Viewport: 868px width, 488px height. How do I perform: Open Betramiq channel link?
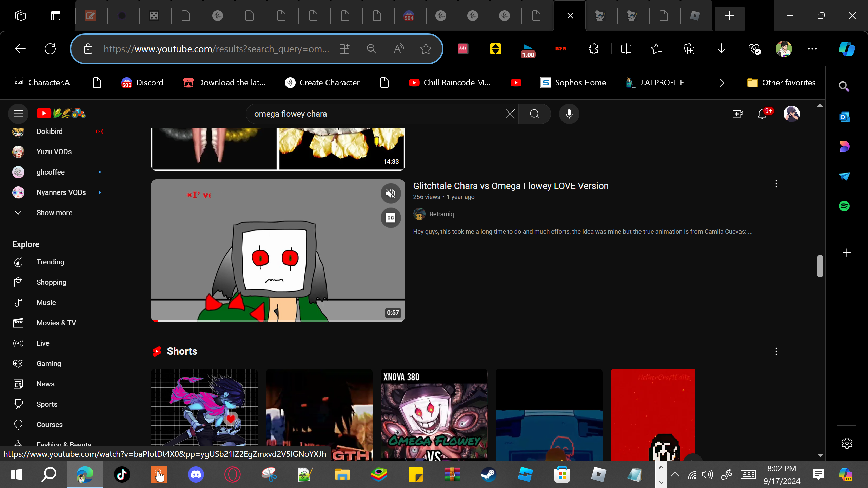coord(441,214)
